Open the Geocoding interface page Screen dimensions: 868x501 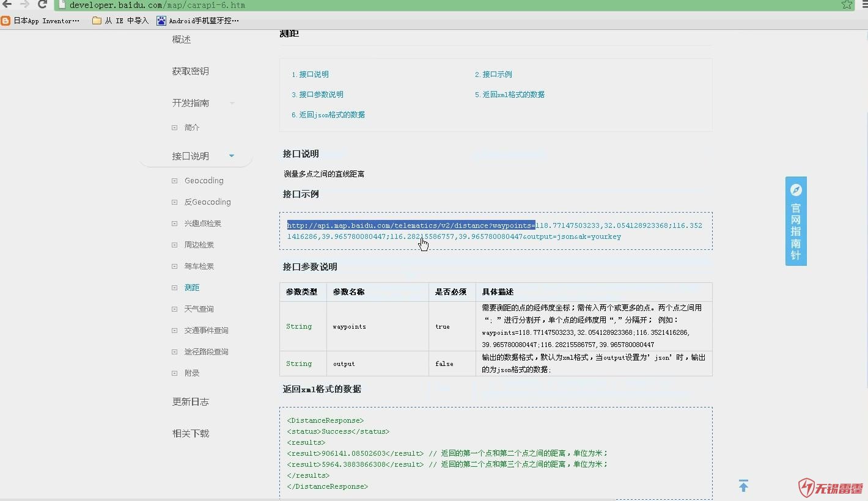point(204,181)
